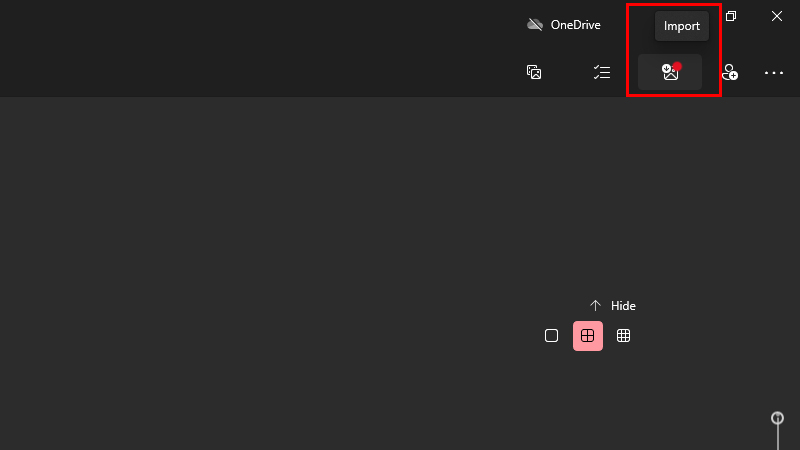Image resolution: width=800 pixels, height=450 pixels.
Task: Switch to the single large square view
Action: click(x=551, y=336)
